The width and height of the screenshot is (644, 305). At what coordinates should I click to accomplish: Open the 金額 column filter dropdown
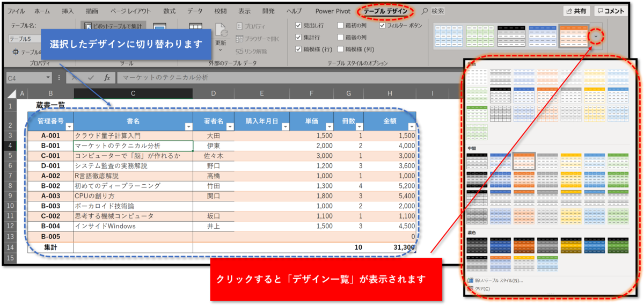click(x=411, y=127)
